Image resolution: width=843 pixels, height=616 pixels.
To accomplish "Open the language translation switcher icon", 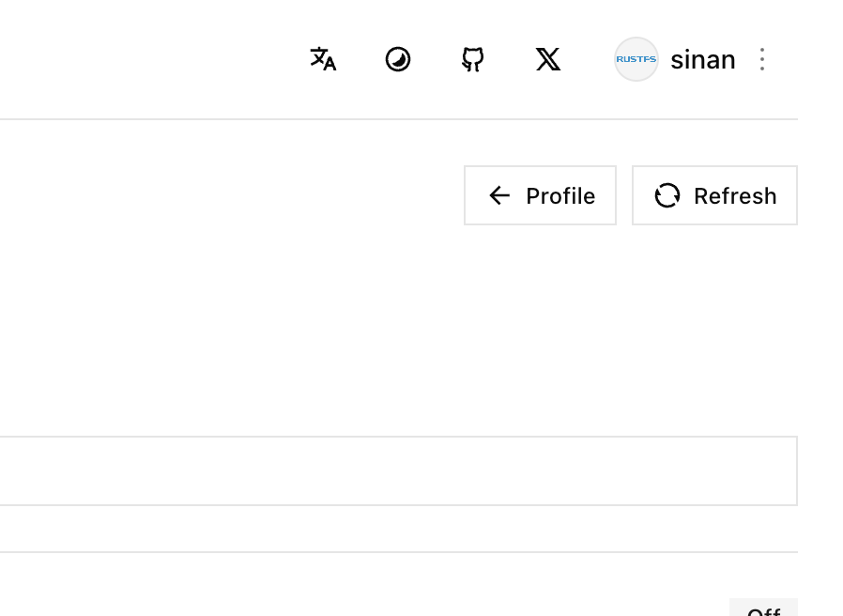I will coord(323,59).
